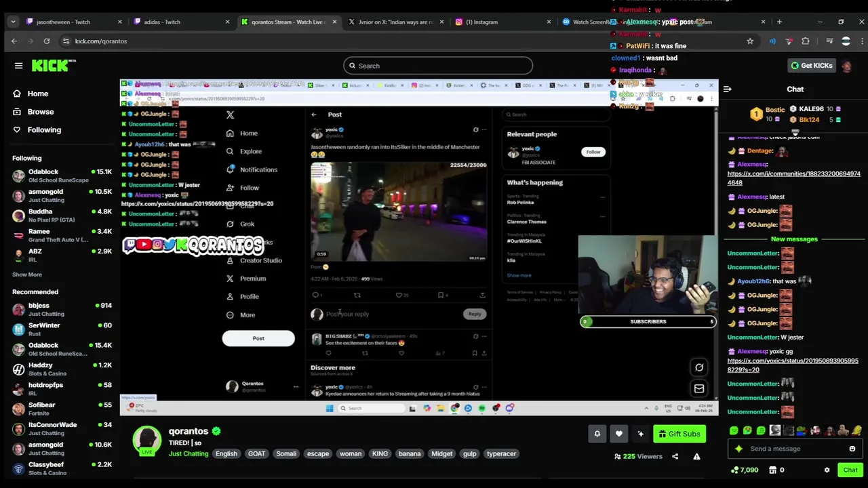Reload the page in browser toolbar

pyautogui.click(x=47, y=41)
